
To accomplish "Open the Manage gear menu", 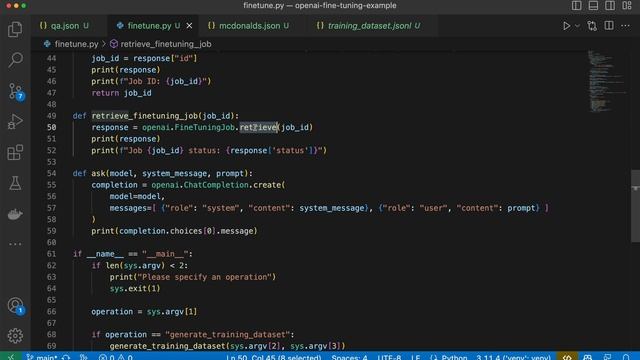I will (x=15, y=336).
